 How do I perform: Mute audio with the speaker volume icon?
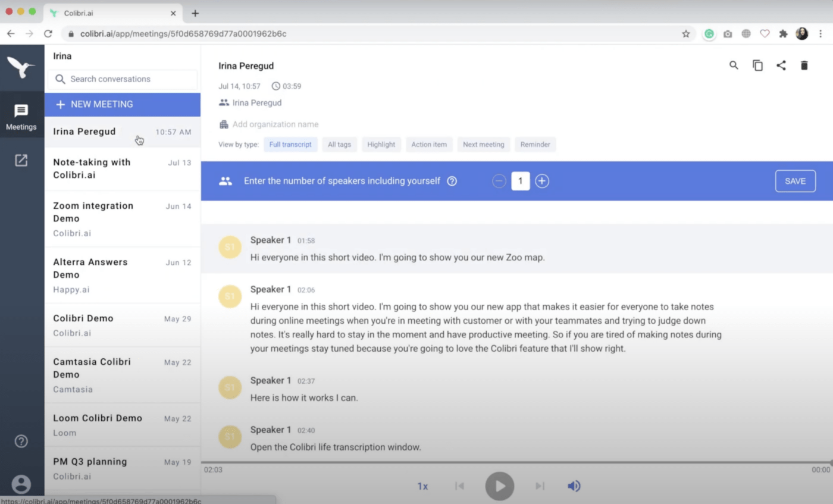574,486
